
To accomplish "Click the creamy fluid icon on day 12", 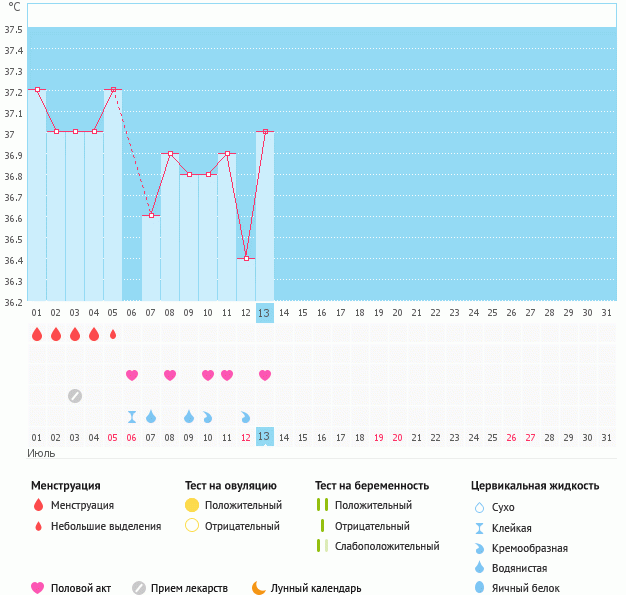I will (x=246, y=416).
